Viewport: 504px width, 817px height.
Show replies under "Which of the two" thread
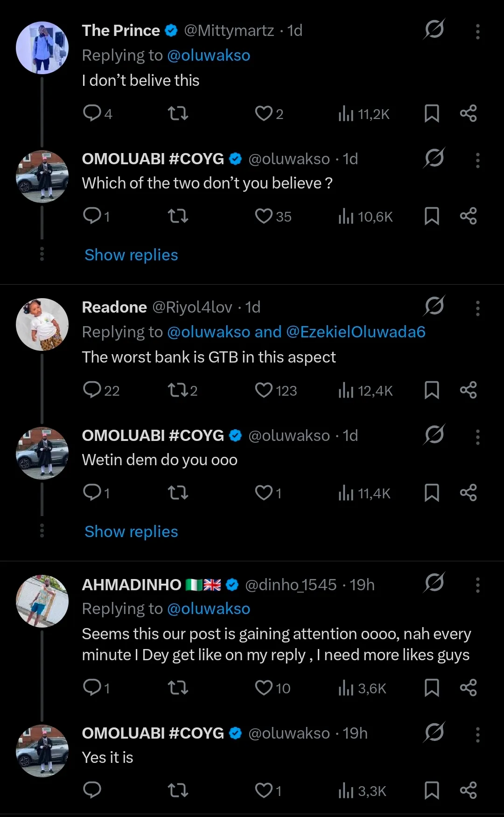[x=131, y=255]
